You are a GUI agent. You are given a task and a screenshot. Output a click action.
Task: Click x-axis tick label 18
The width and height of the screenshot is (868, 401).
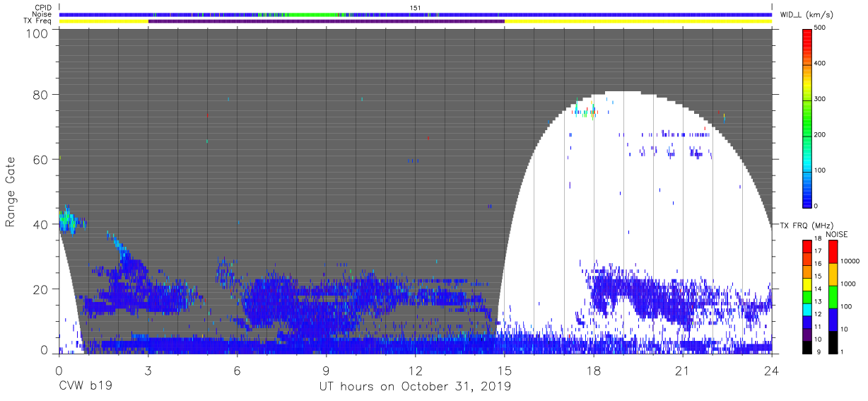pyautogui.click(x=594, y=370)
